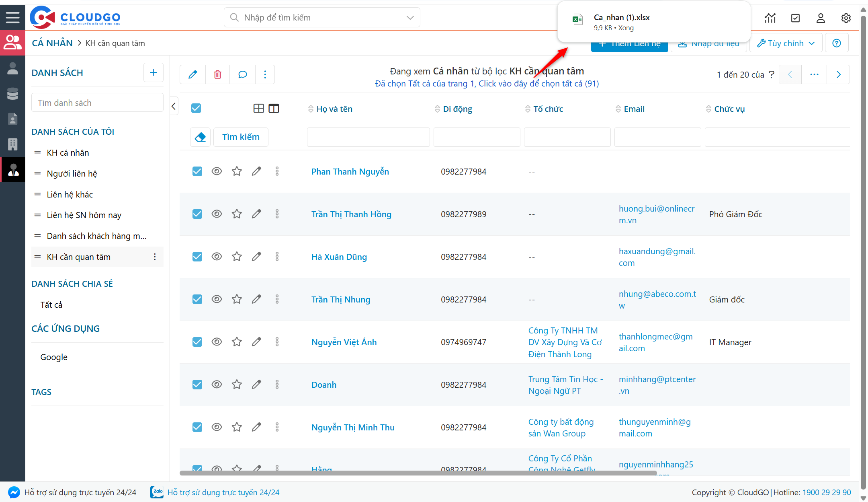Screen dimensions: 868x502
Task: Toggle eye icon for Trần Thị Nhung
Action: click(x=217, y=299)
